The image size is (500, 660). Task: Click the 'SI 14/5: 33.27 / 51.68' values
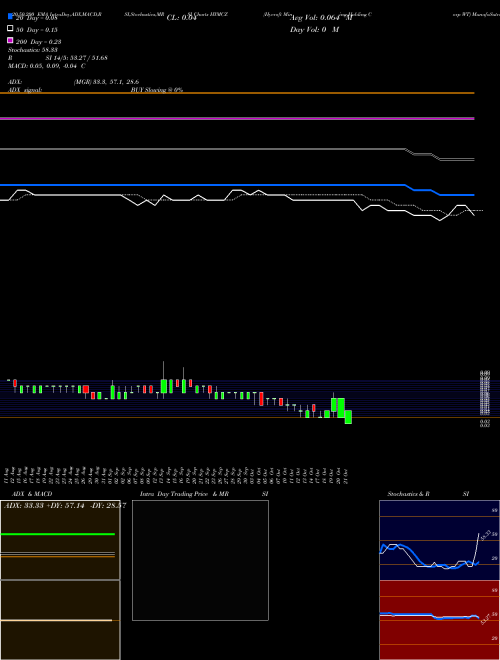tap(77, 58)
